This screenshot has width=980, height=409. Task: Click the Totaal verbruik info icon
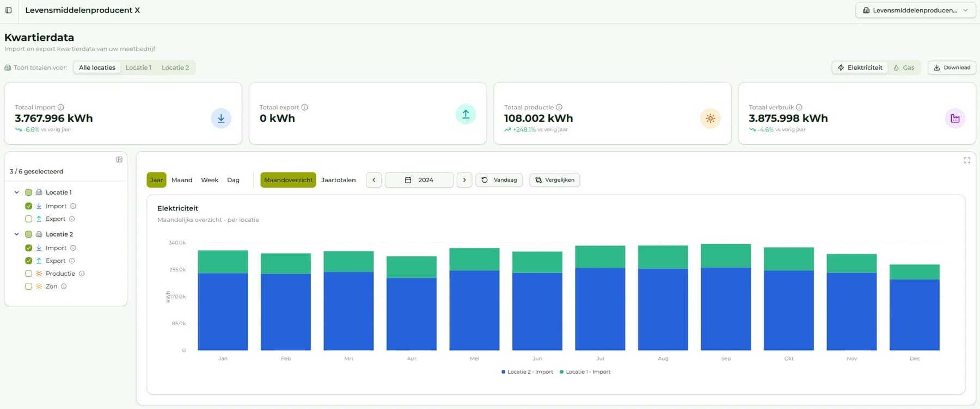pos(799,107)
